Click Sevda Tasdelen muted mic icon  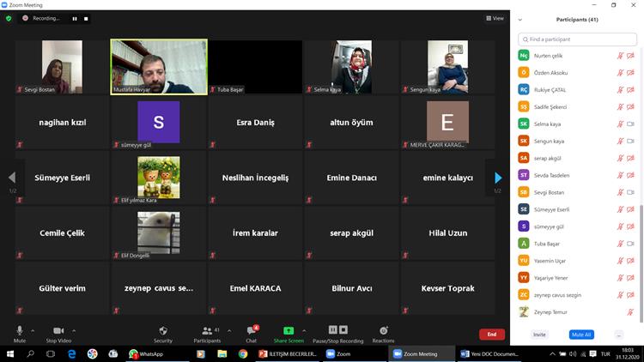click(620, 175)
